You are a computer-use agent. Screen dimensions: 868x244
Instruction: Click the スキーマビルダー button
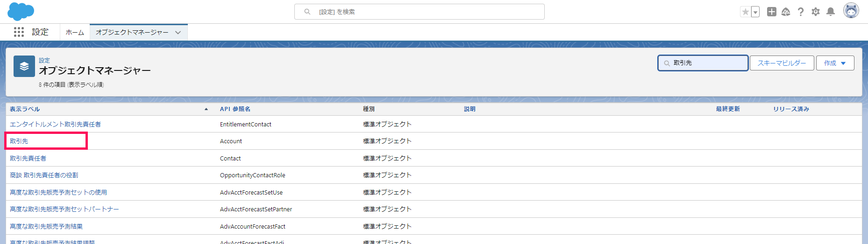tap(782, 63)
